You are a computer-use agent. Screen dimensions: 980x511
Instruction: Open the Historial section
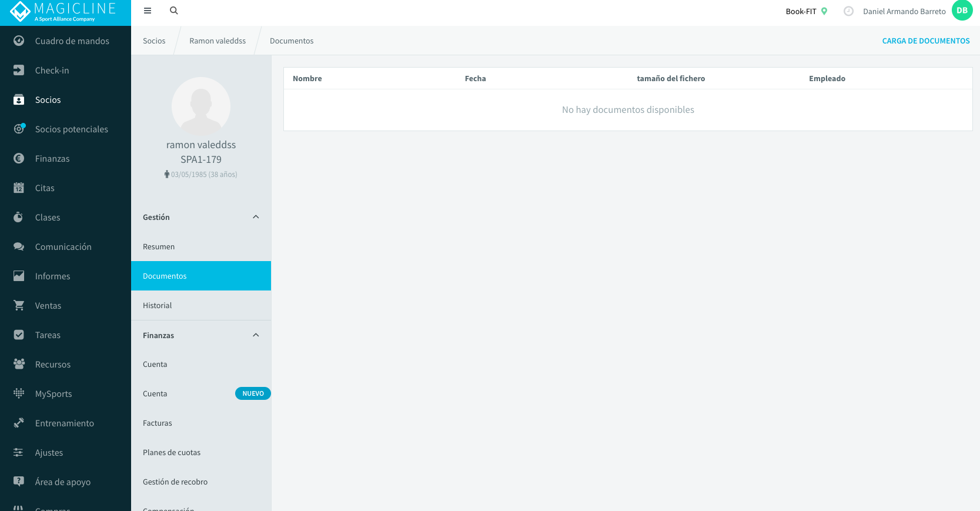tap(201, 305)
